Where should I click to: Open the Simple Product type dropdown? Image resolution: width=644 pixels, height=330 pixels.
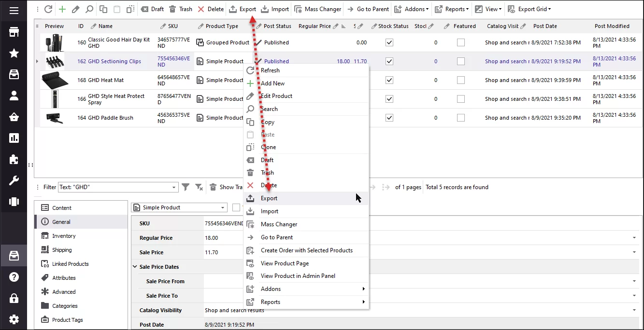click(x=179, y=207)
